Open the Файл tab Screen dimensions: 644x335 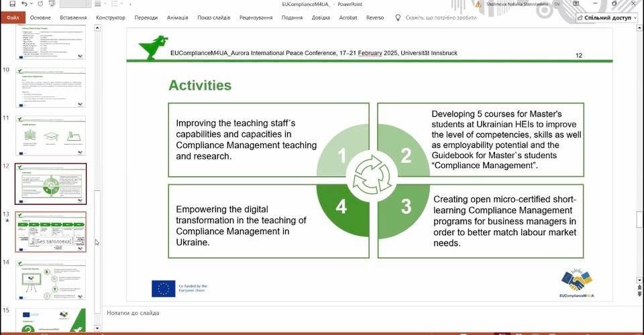click(13, 17)
